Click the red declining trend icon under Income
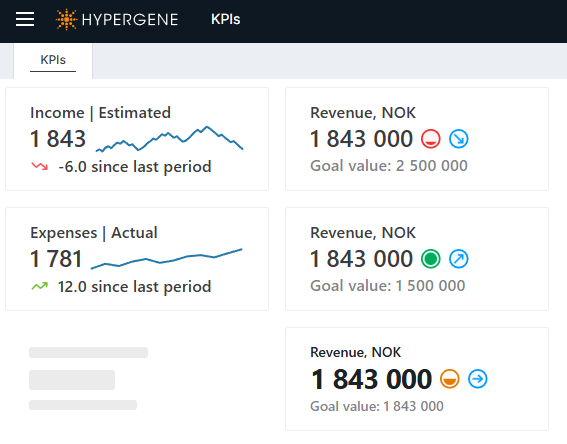Viewport: 567px width, 444px height. coord(40,166)
